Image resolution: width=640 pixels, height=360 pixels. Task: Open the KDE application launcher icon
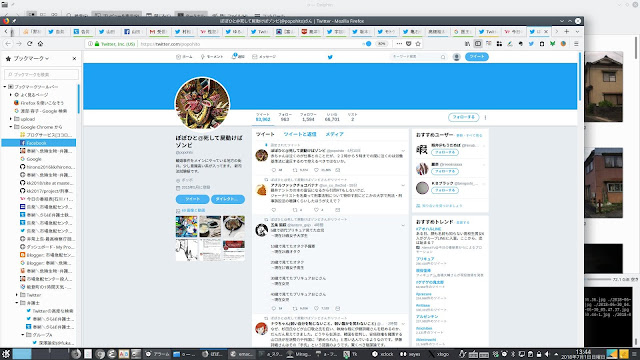click(6, 354)
